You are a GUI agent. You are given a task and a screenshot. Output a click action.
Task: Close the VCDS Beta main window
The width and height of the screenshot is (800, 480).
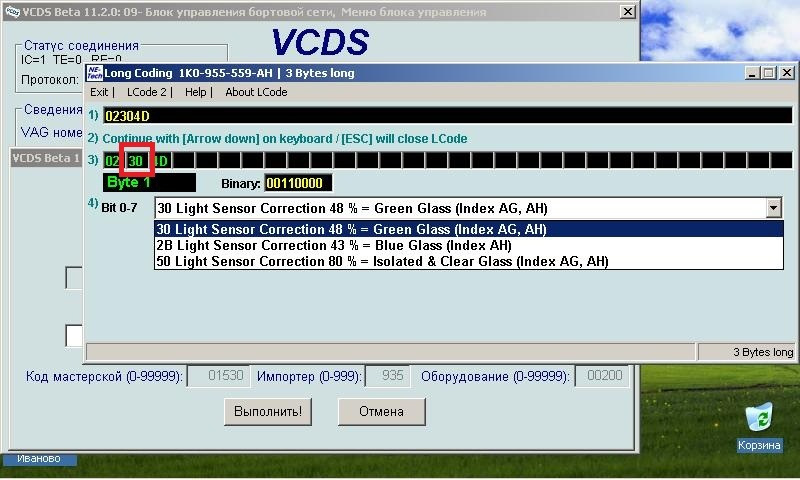point(628,12)
